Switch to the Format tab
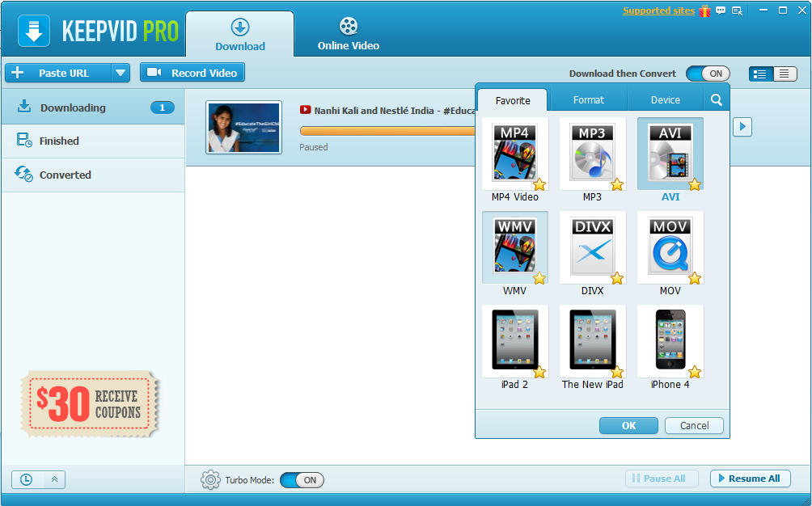 click(x=588, y=100)
